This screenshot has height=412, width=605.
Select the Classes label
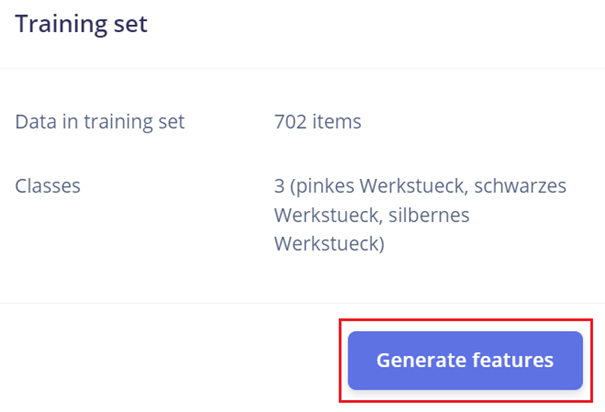48,186
